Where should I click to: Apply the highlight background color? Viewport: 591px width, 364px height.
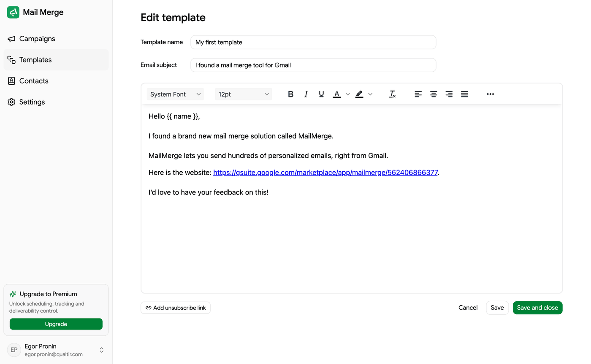tap(359, 94)
